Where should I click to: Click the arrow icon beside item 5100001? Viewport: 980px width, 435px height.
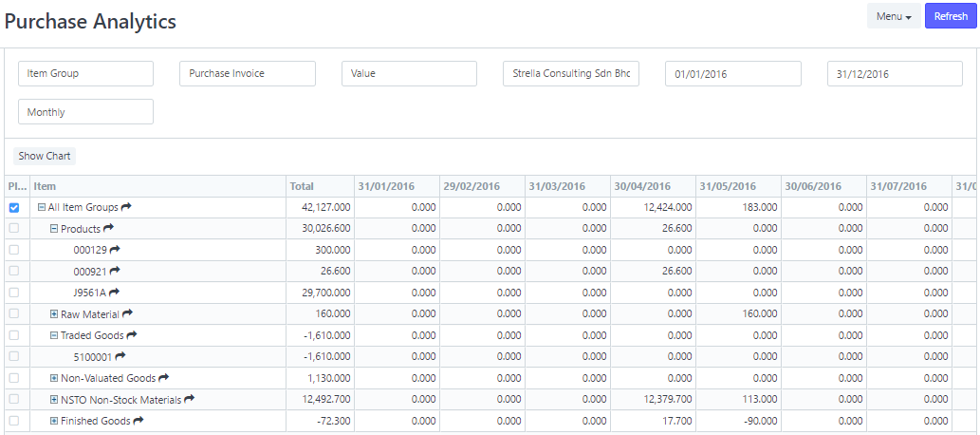[120, 356]
